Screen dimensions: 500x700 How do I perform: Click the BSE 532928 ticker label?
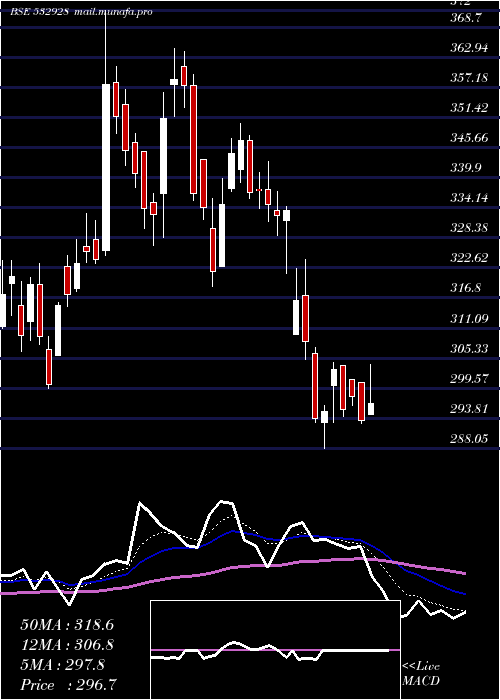(x=40, y=12)
